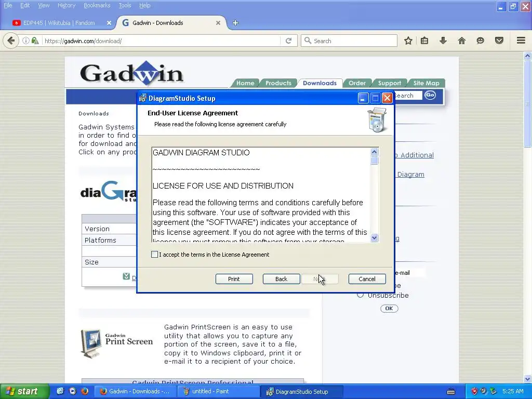532x399 pixels.
Task: Follow the Diagram link on webpage
Action: tap(410, 175)
